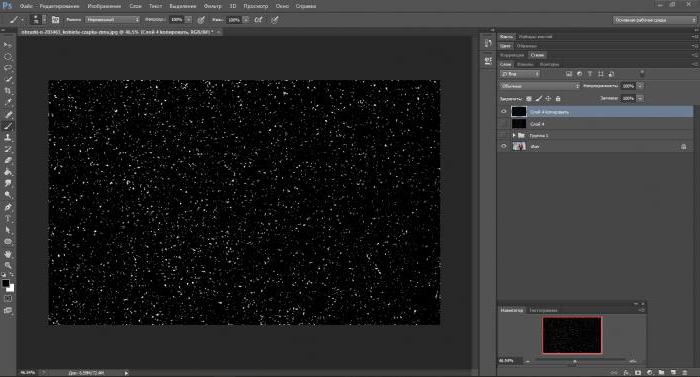Viewport: 700px width, 377px height.
Task: Click the foreground color swatch
Action: click(x=5, y=283)
